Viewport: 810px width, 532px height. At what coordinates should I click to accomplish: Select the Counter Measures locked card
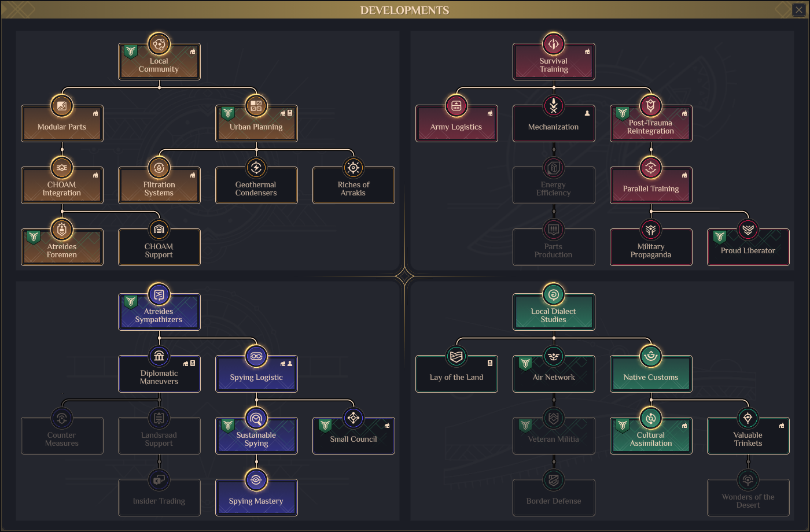point(62,435)
